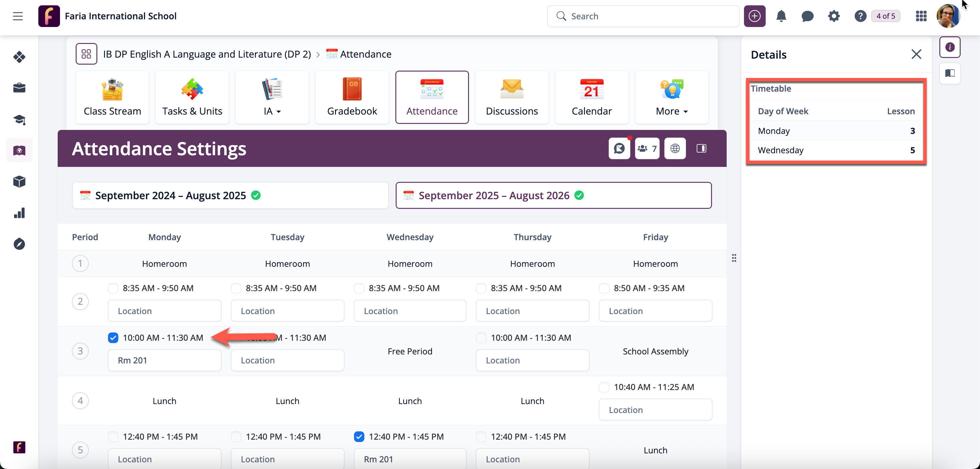This screenshot has width=980, height=469.
Task: Click the IB DP English A breadcrumb link
Action: [207, 54]
